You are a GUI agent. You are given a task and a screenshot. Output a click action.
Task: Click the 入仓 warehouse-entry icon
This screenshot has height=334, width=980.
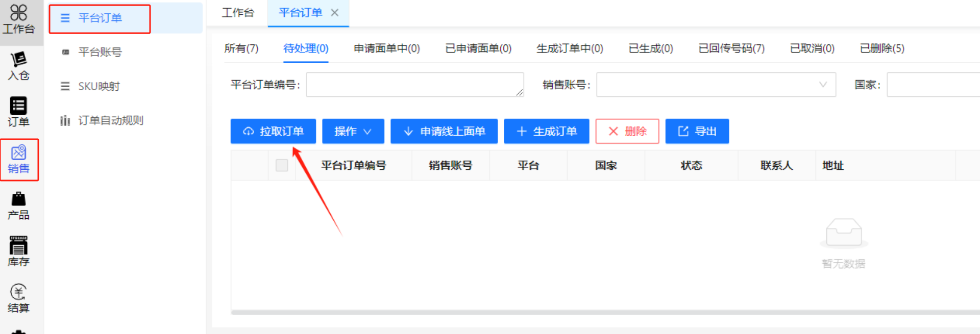point(19,66)
